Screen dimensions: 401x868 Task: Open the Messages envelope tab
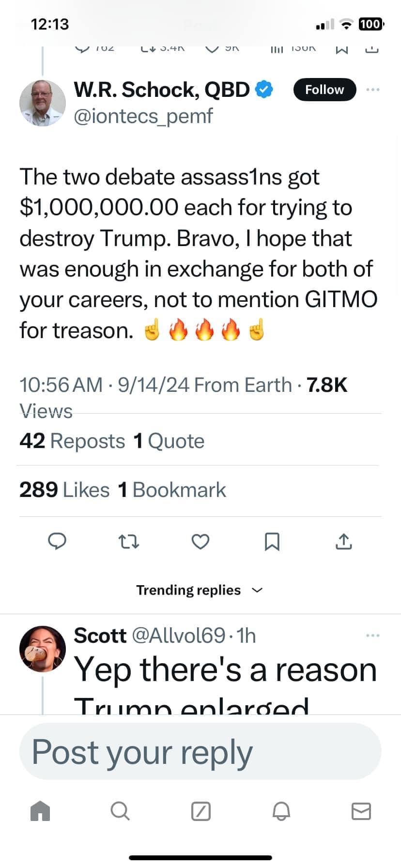[x=361, y=810]
